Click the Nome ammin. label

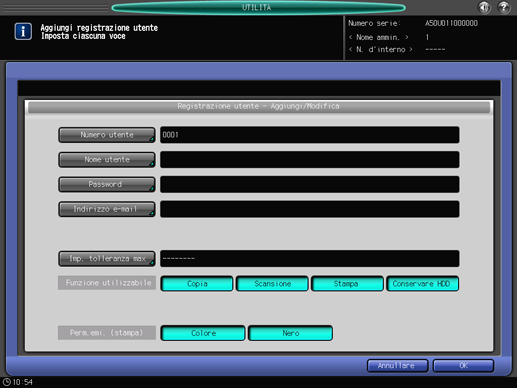point(378,37)
